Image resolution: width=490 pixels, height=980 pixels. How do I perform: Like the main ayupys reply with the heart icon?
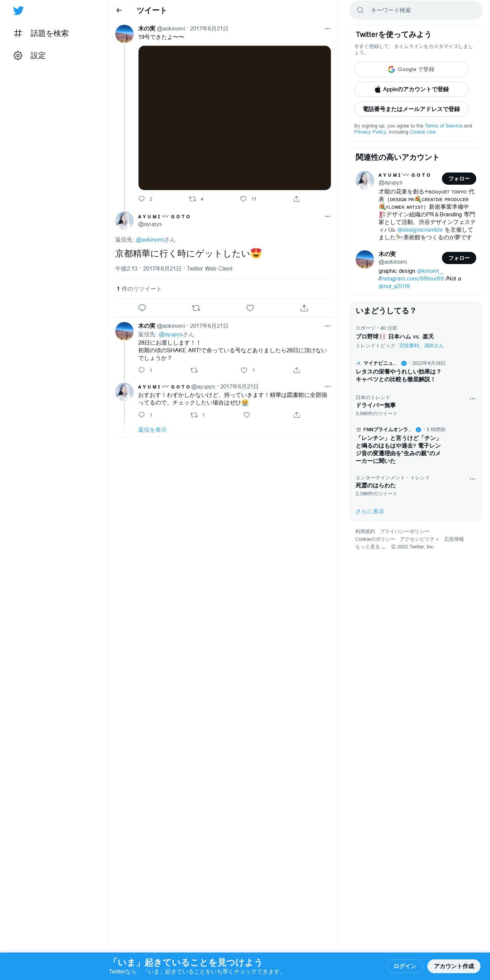coord(250,308)
